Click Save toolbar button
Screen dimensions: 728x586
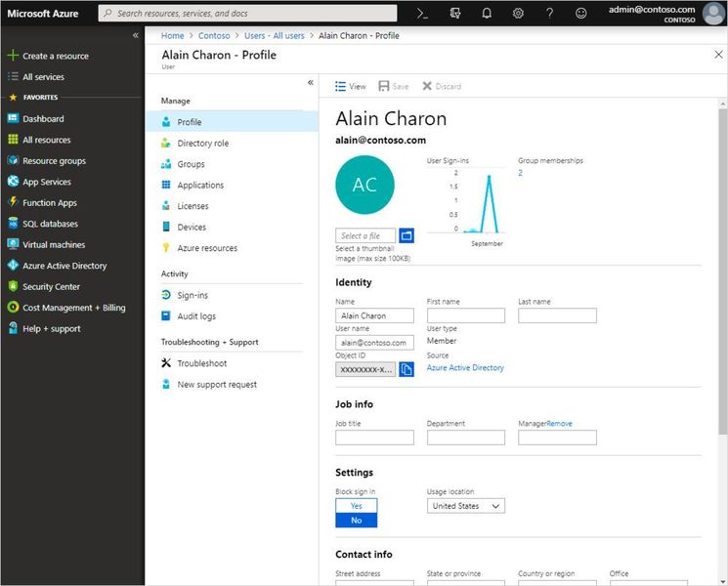coord(394,86)
